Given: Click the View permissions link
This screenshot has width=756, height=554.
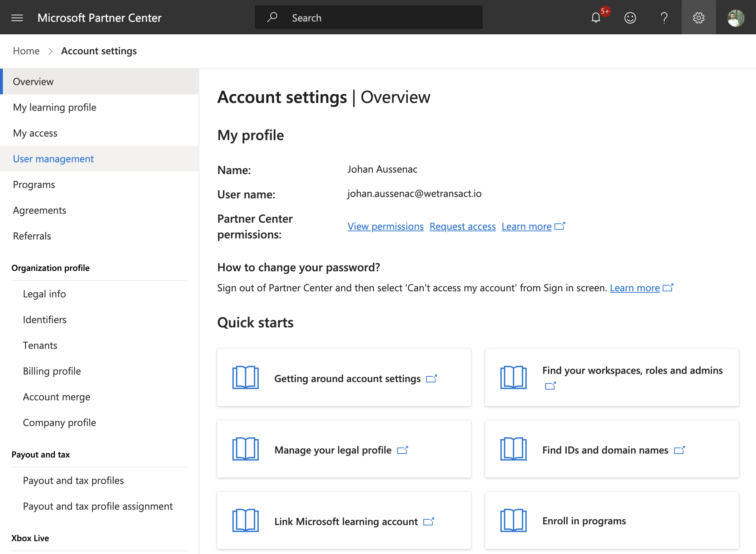Looking at the screenshot, I should point(386,226).
